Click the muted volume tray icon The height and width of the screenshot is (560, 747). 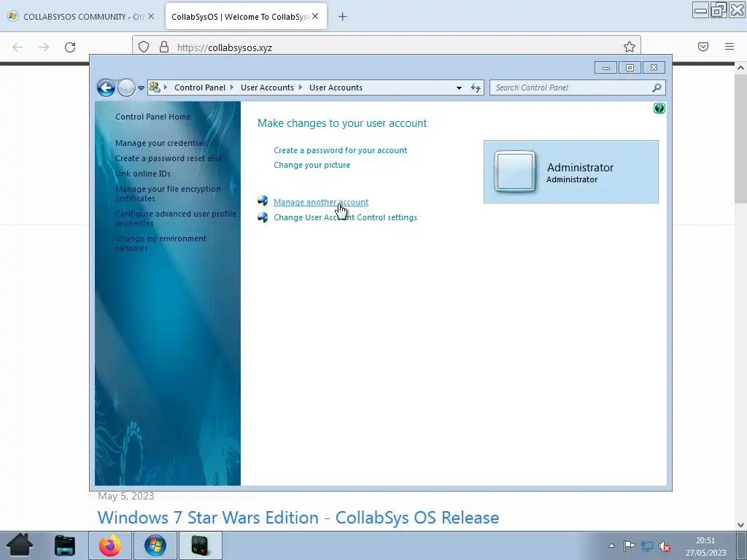coord(665,546)
